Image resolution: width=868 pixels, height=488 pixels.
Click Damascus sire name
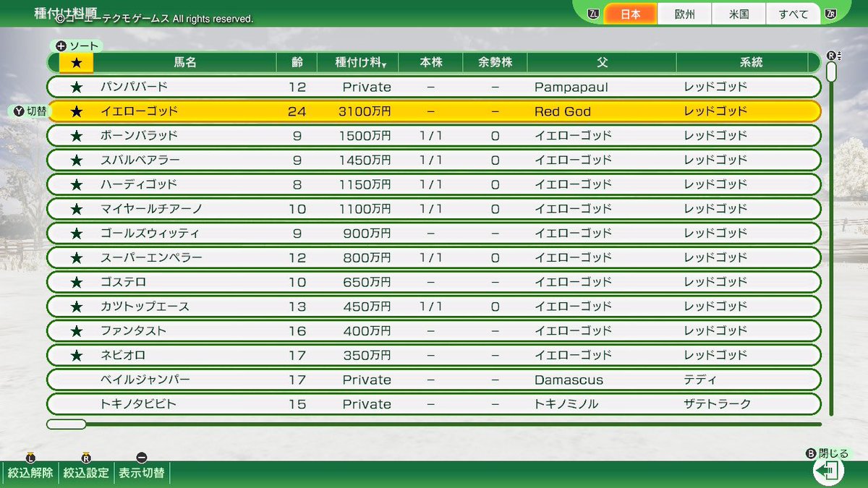(x=569, y=380)
